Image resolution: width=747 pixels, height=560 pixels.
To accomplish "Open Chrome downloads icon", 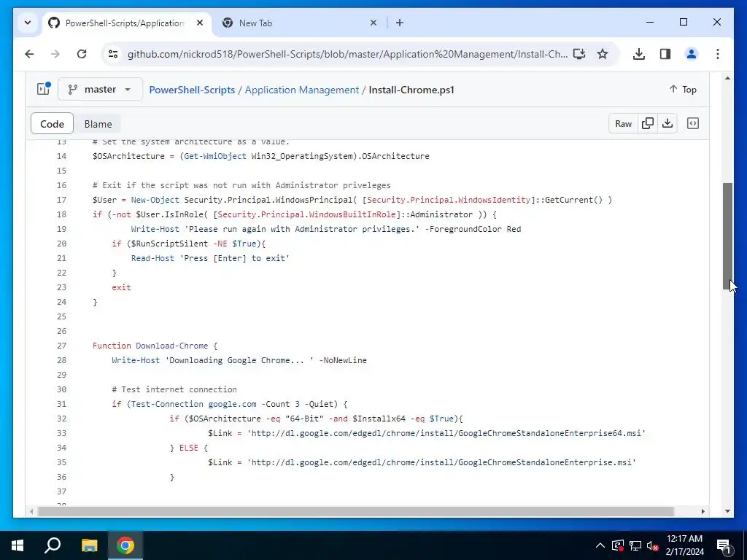I will [x=639, y=54].
